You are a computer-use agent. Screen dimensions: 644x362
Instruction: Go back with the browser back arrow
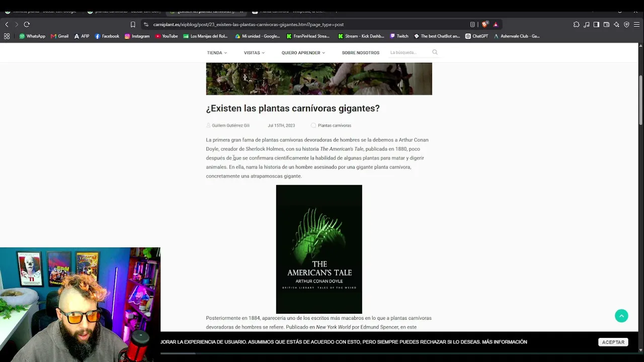point(7,24)
